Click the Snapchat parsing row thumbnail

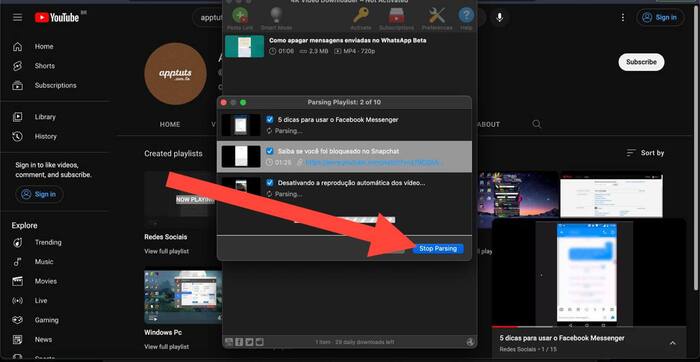(241, 157)
